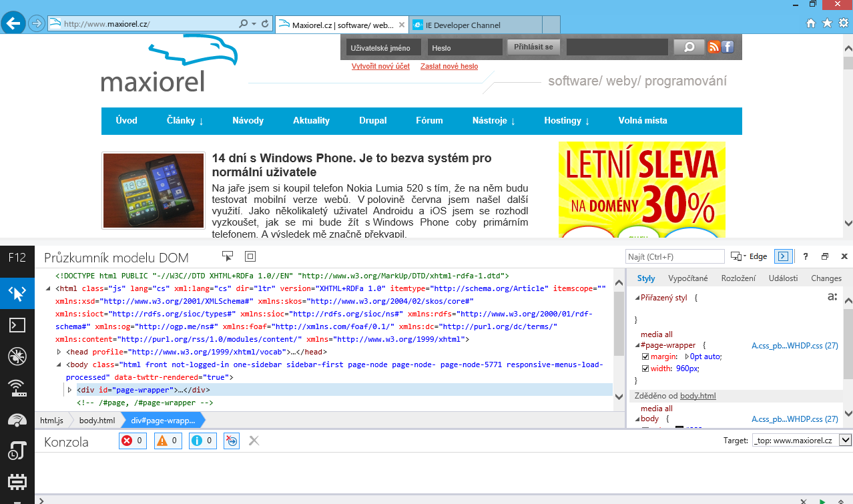
Task: Expand the margin shorthand value
Action: pos(687,356)
